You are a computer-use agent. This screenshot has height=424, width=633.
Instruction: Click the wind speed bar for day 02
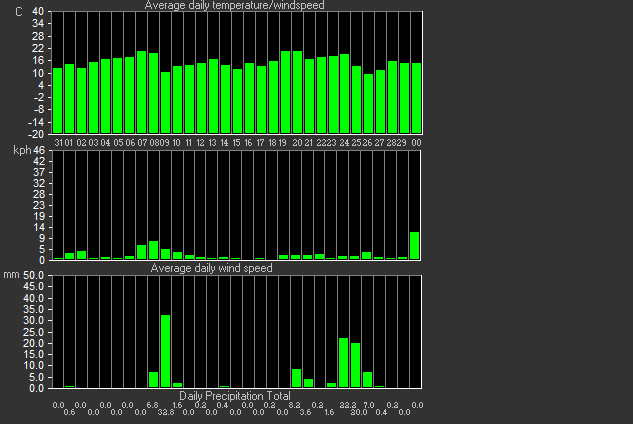pyautogui.click(x=82, y=255)
